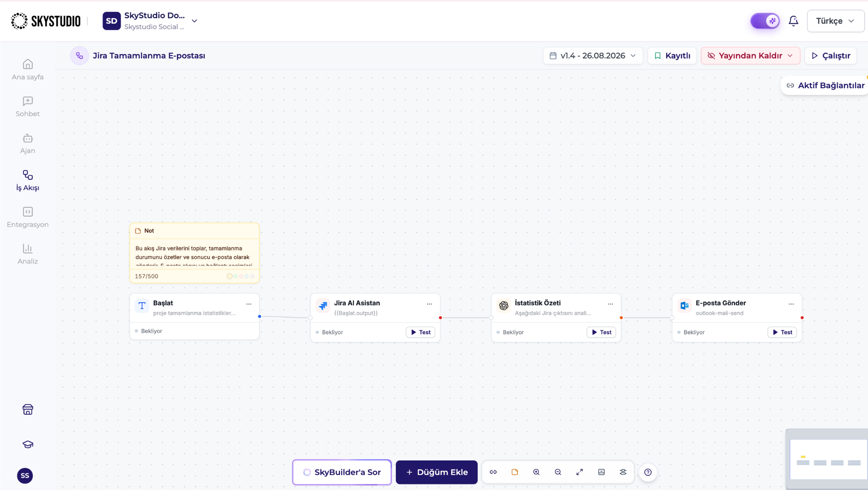Viewport: 868px width, 490px height.
Task: Click the 157/500 character counter
Action: click(147, 276)
